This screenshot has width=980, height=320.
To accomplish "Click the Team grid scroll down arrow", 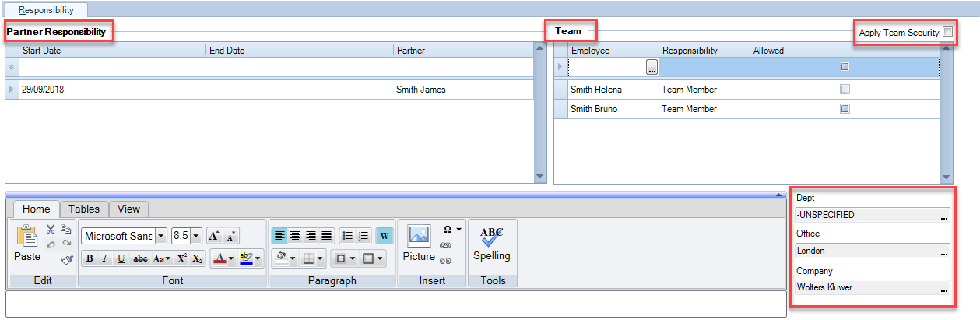I will pos(947,178).
